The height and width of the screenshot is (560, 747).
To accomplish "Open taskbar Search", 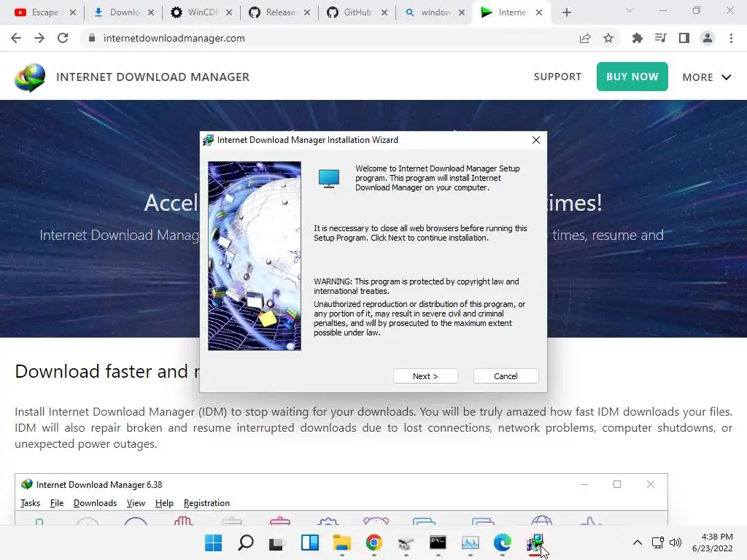I will (x=246, y=542).
